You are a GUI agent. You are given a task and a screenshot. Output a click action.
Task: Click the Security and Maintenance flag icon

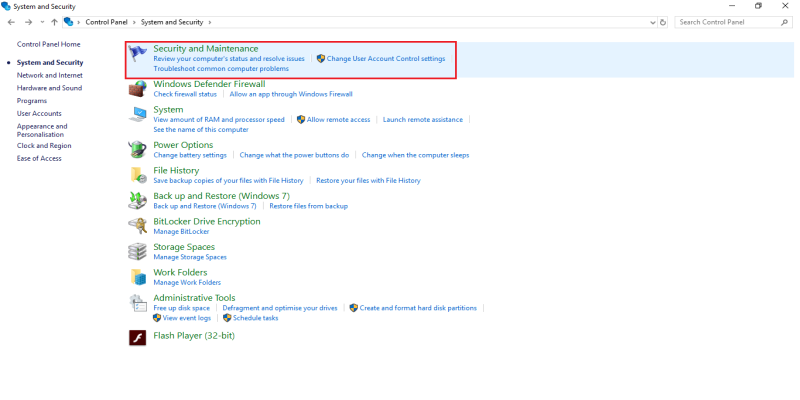coord(137,54)
